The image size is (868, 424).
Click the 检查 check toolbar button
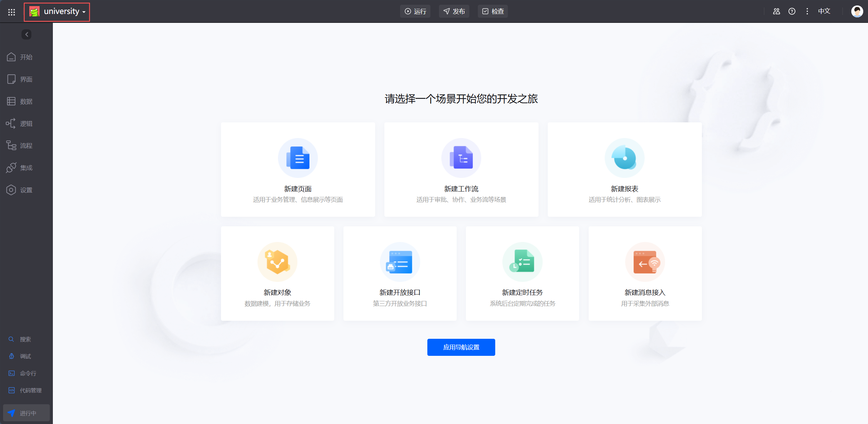pyautogui.click(x=493, y=11)
